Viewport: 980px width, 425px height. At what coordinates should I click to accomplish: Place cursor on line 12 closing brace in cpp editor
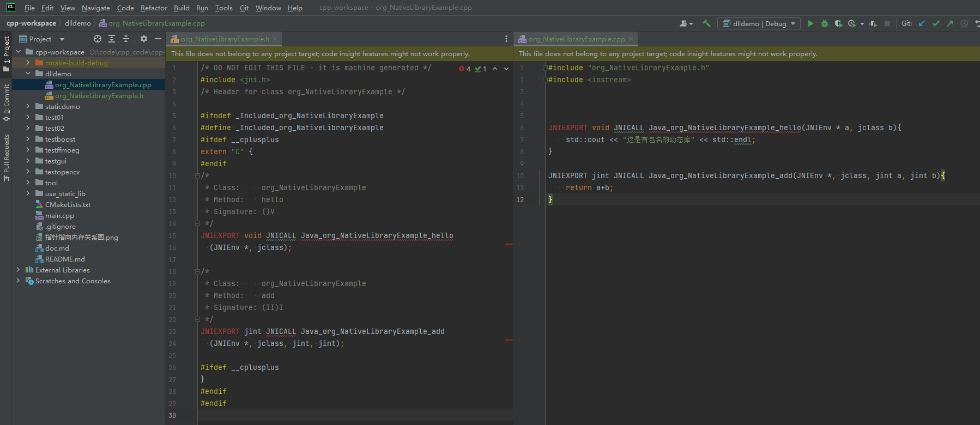(551, 199)
